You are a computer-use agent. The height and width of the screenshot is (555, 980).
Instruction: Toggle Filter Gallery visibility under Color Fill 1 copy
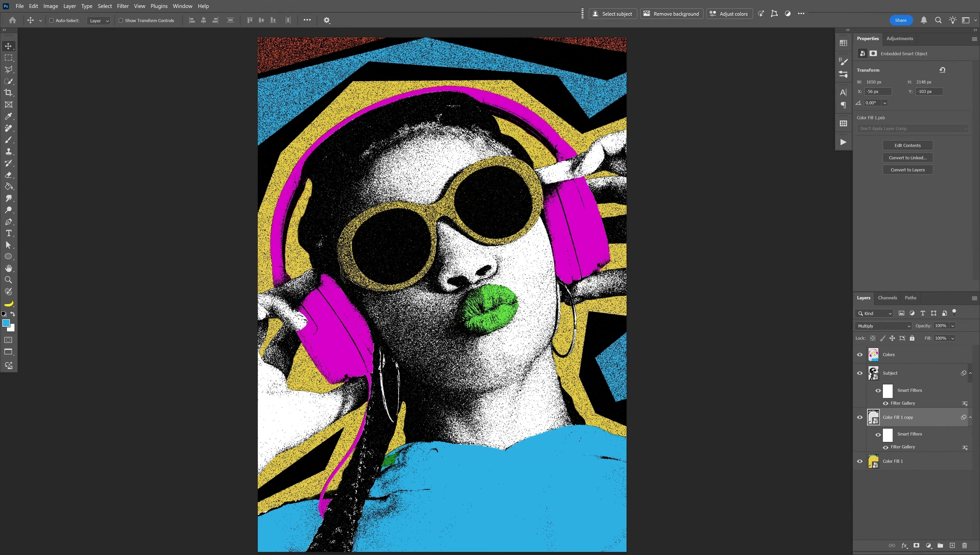886,448
